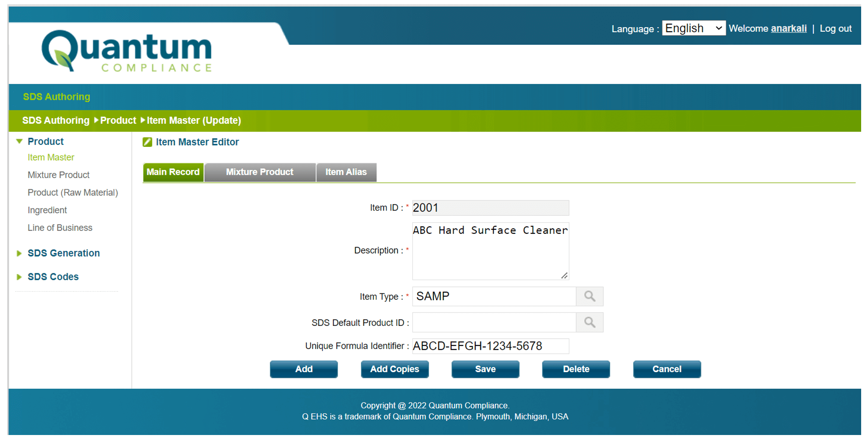Select Item Master in the sidebar
868x441 pixels.
51,157
